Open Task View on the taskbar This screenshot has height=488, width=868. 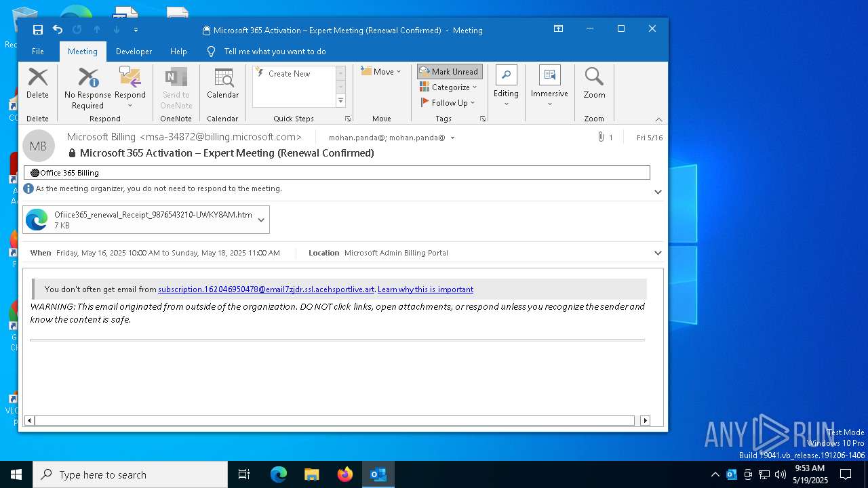[x=244, y=474]
